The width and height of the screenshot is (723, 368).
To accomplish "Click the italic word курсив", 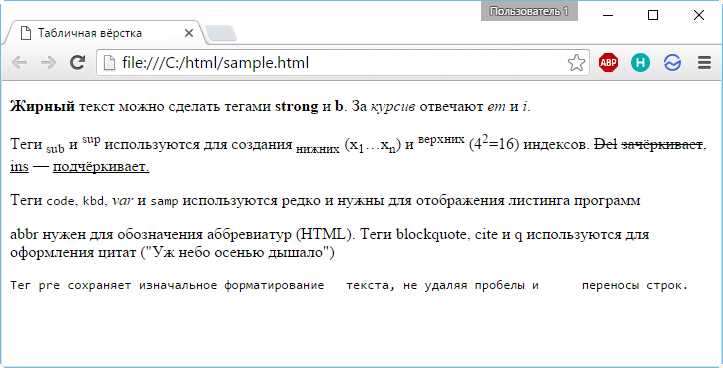I will coord(393,107).
